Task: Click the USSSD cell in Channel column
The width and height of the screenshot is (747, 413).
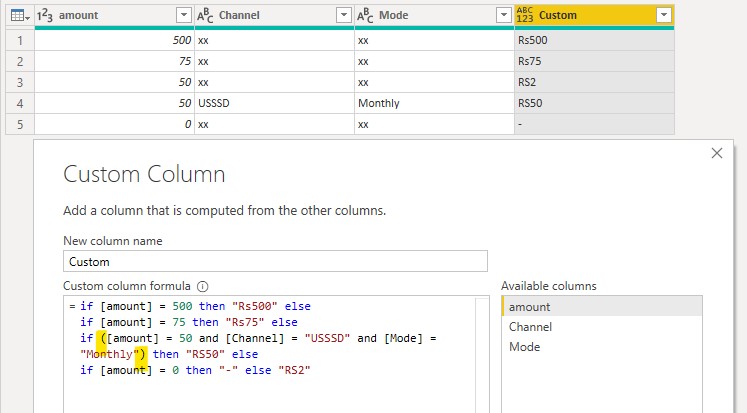Action: pos(274,103)
